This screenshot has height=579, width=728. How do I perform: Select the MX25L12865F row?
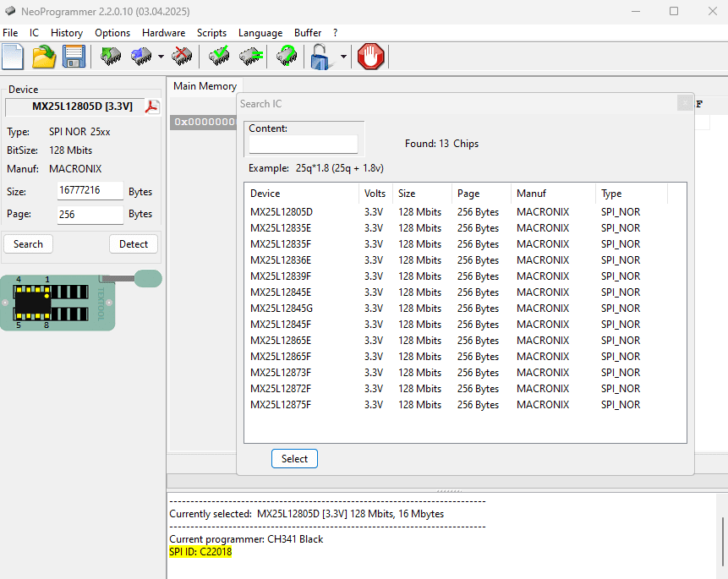click(465, 357)
